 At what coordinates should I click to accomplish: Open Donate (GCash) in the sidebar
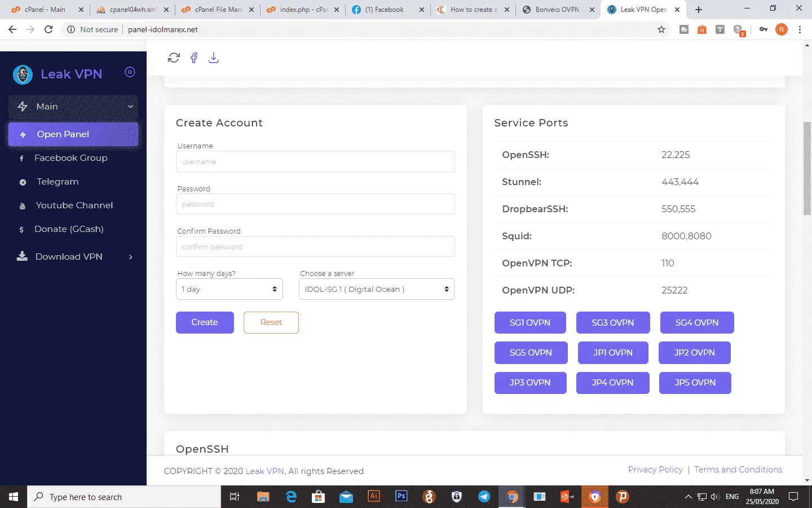69,229
